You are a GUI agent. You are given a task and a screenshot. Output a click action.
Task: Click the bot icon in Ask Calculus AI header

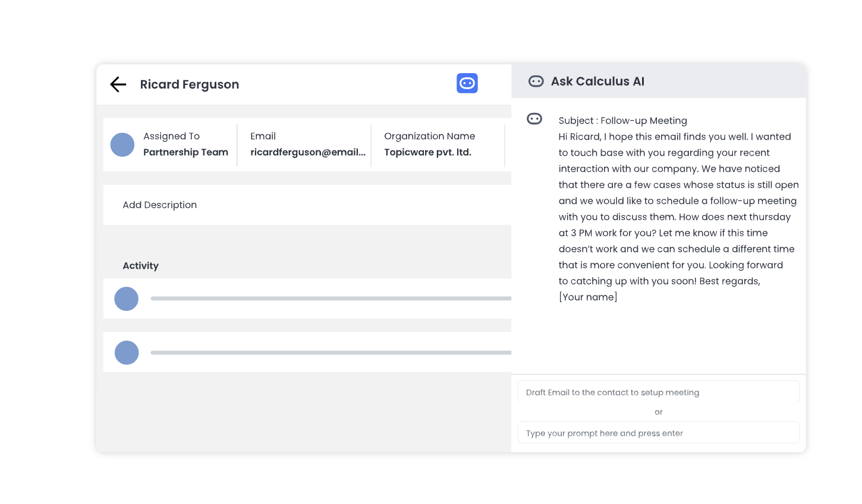point(536,81)
